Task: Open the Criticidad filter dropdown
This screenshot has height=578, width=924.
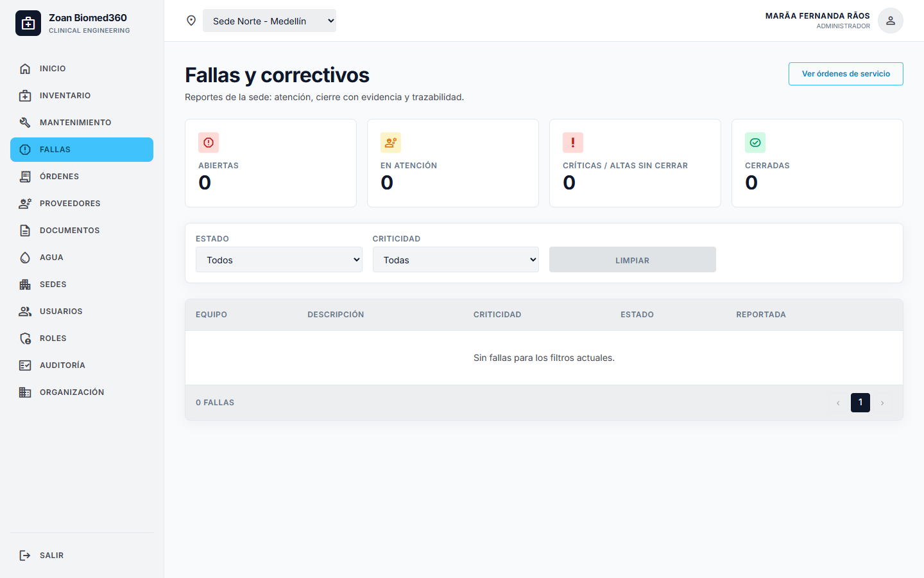Action: pos(456,259)
